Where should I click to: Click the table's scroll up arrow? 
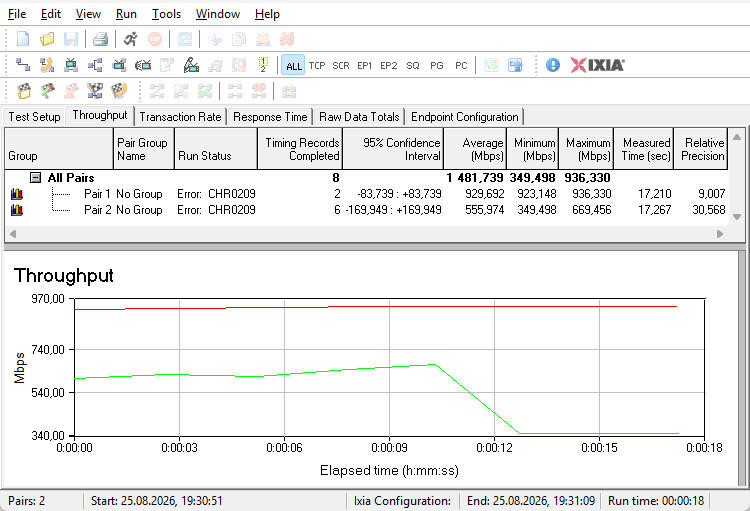click(737, 137)
